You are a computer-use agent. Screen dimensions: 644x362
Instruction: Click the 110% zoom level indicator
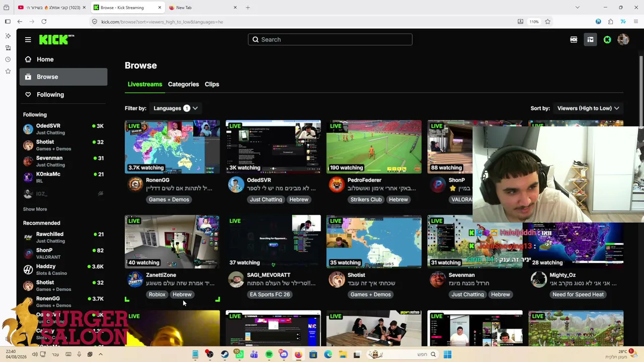pyautogui.click(x=534, y=22)
